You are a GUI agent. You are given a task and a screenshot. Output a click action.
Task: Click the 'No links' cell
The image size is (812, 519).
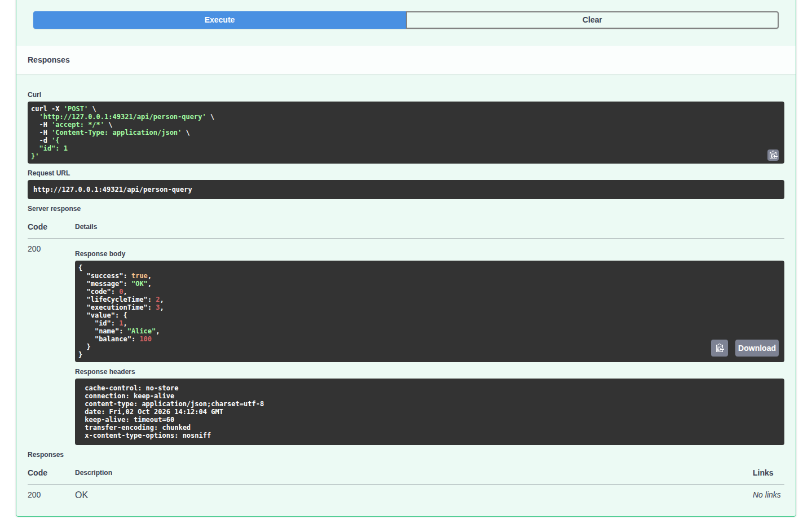click(766, 495)
